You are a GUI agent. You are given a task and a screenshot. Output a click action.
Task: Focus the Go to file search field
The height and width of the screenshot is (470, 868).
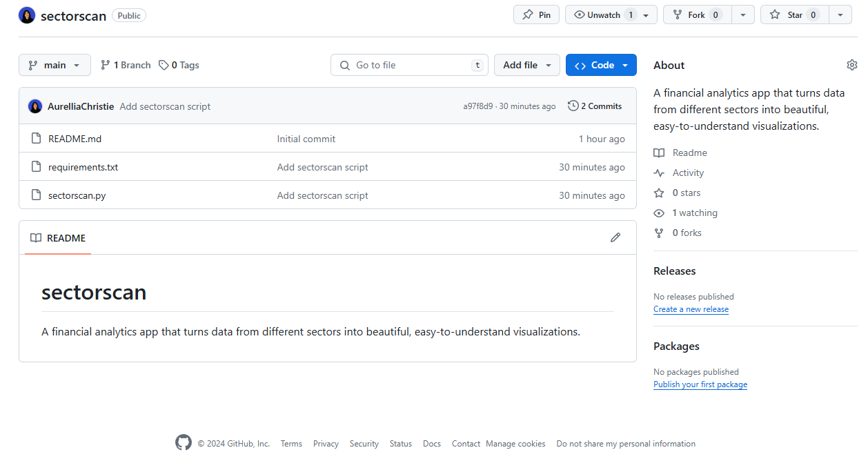409,65
